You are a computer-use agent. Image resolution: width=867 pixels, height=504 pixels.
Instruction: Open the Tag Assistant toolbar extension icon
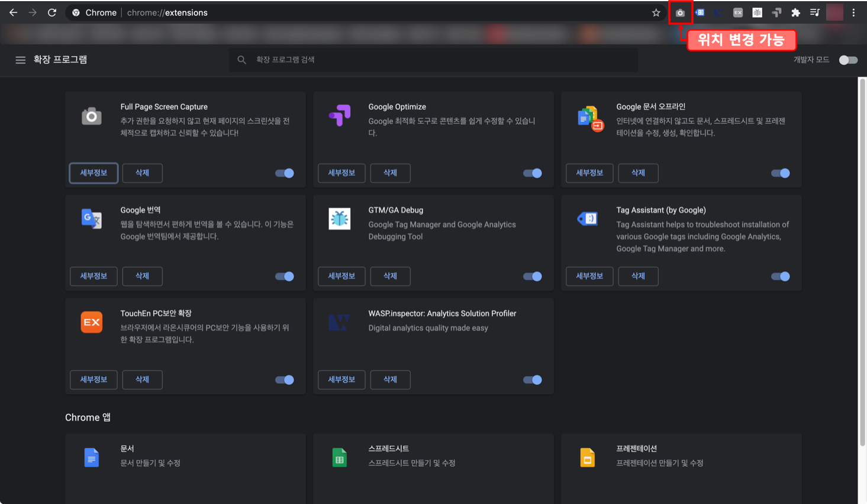[700, 12]
